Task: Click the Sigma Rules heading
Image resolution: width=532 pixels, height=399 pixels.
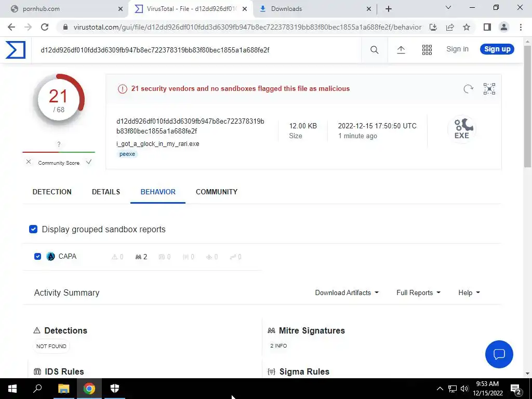Action: point(304,371)
